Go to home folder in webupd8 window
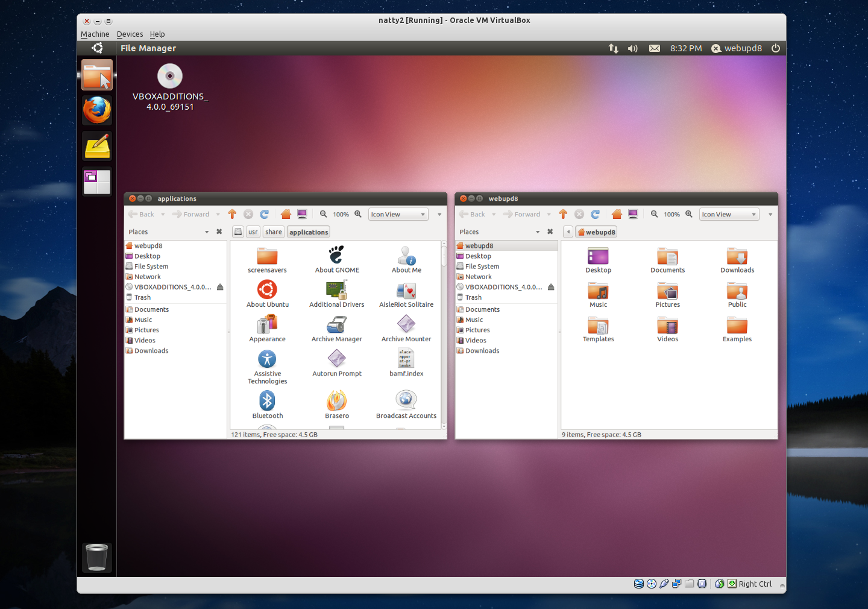 617,214
